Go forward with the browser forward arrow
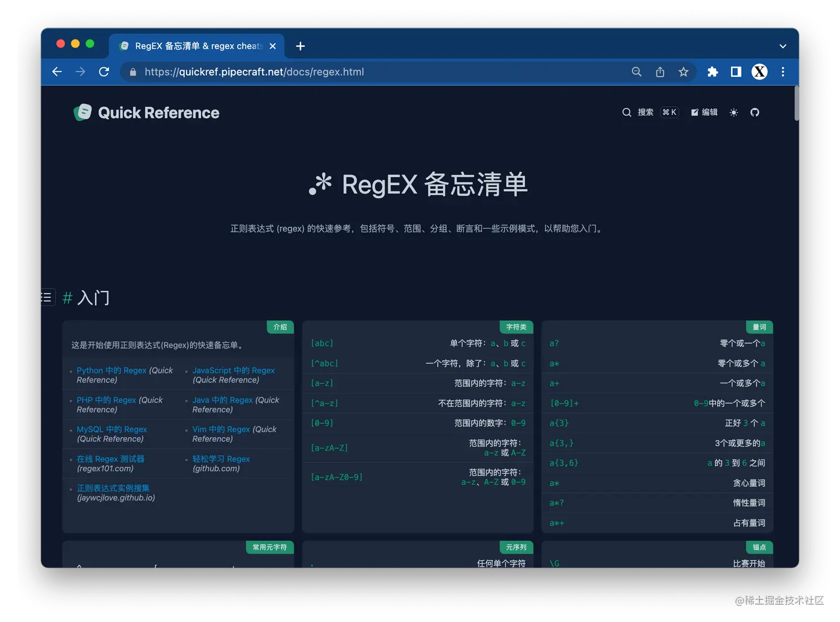Screen dimensions: 840x622 (x=81, y=72)
